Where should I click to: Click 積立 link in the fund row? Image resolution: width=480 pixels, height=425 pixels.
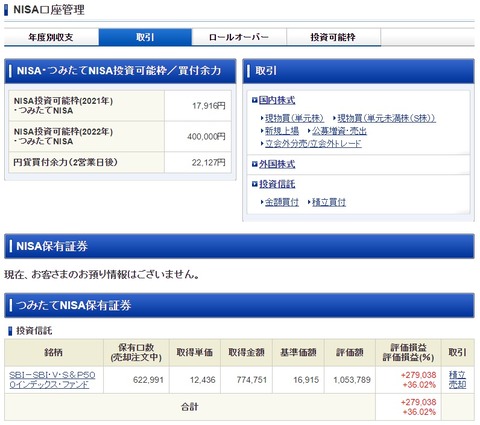tap(457, 375)
